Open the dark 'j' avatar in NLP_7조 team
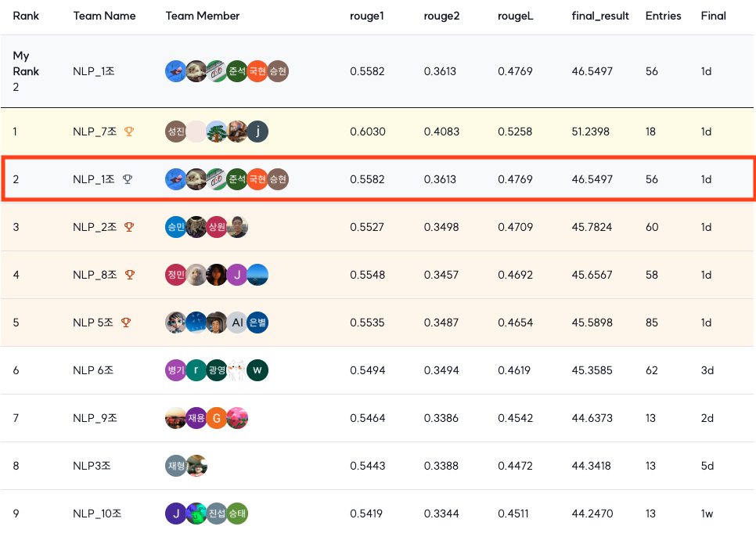756x537 pixels. (x=257, y=131)
